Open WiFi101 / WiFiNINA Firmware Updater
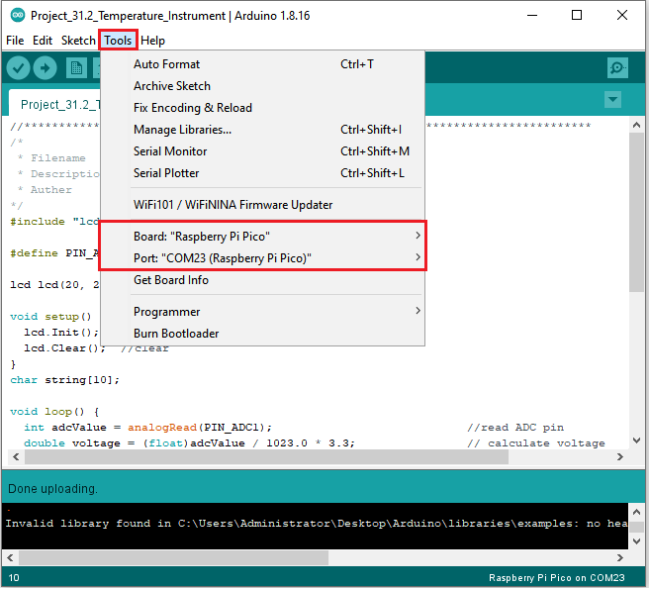Viewport: 650px width, 589px height. (x=262, y=205)
